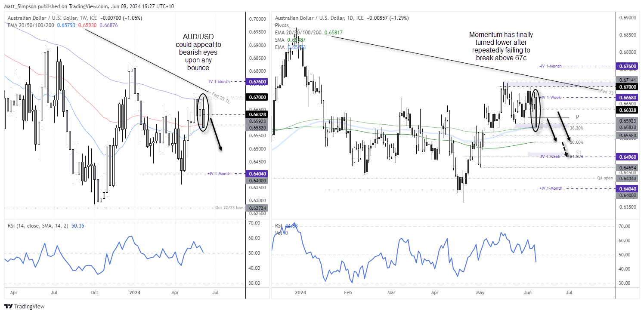Screen dimensions: 644x314
Task: Click the "-IV 1-Week" label near 0.66680
Action: coord(550,98)
